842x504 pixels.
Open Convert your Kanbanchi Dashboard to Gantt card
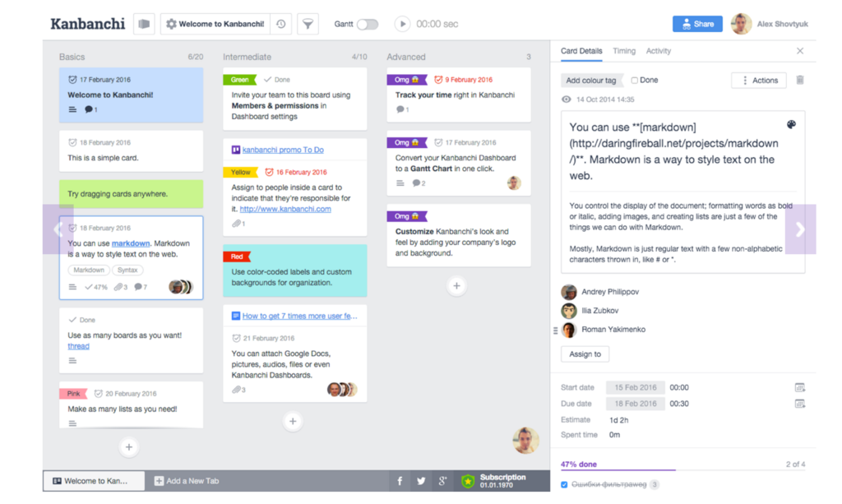tap(459, 163)
